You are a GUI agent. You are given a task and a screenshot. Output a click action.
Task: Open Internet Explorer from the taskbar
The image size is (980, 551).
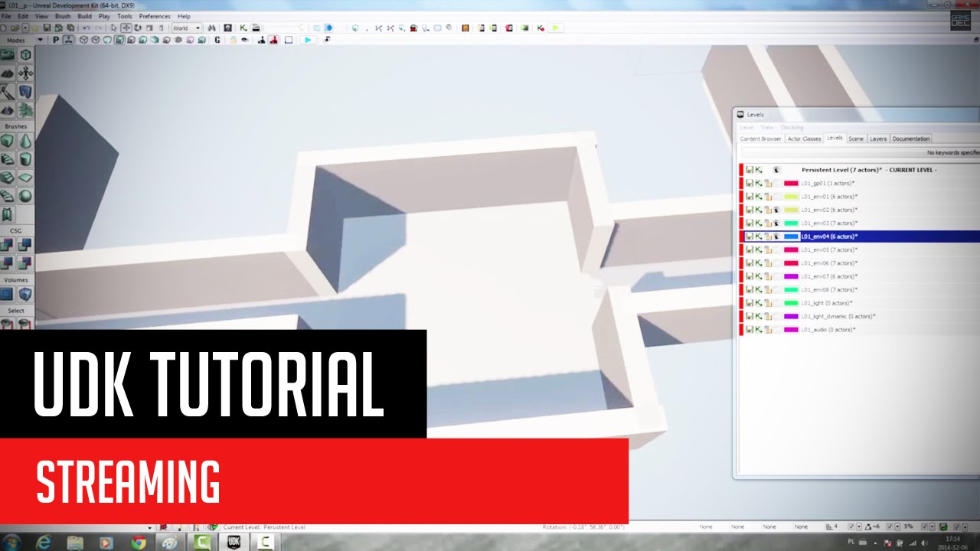pos(44,542)
